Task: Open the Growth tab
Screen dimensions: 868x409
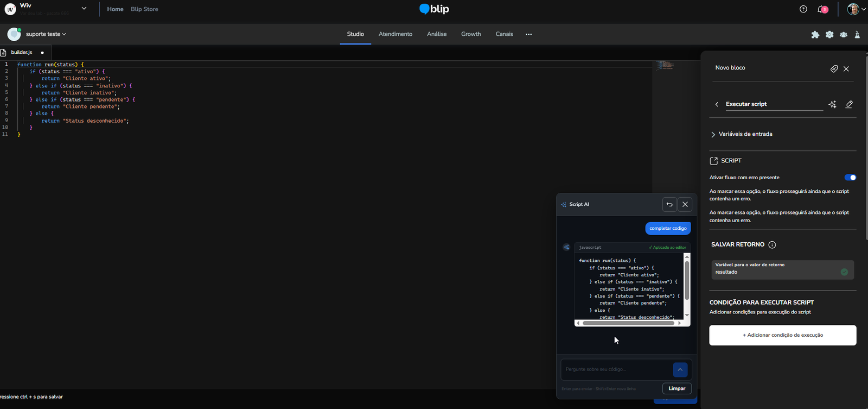Action: [x=471, y=34]
